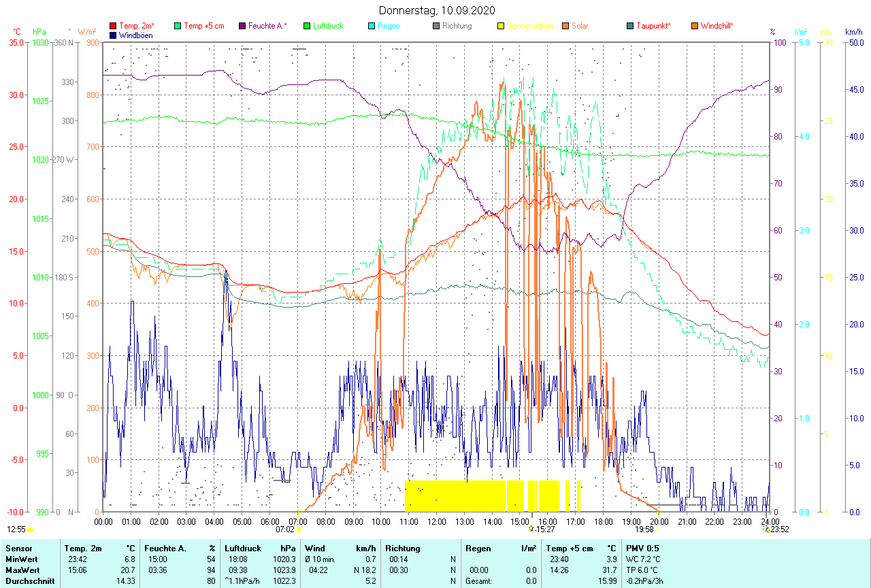Click the 'Gesamt:' rain total label

click(x=479, y=581)
